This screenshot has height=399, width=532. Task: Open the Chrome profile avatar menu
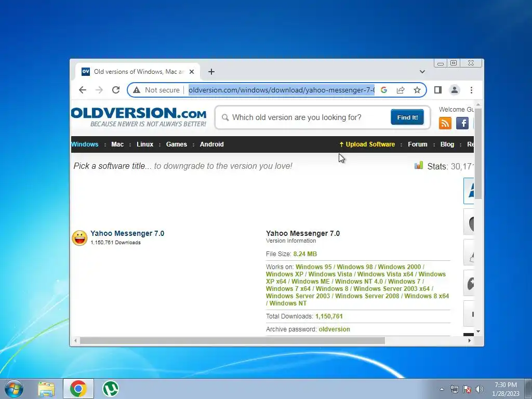click(x=454, y=90)
